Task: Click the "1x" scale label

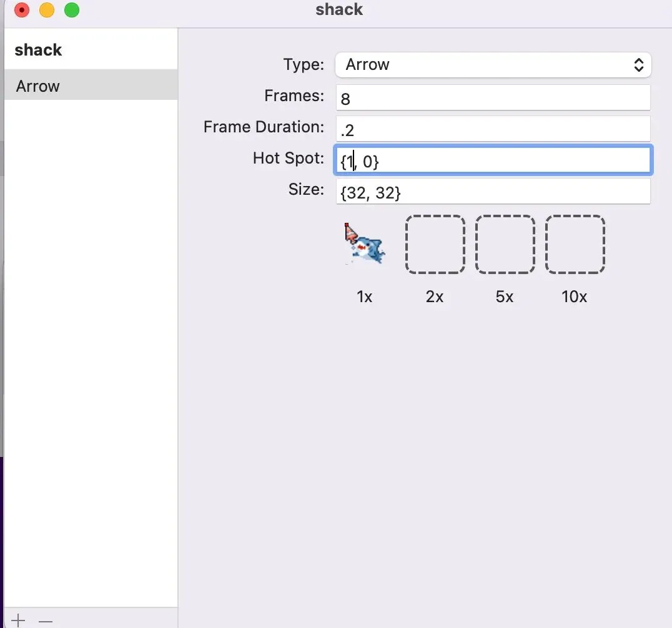Action: tap(365, 297)
